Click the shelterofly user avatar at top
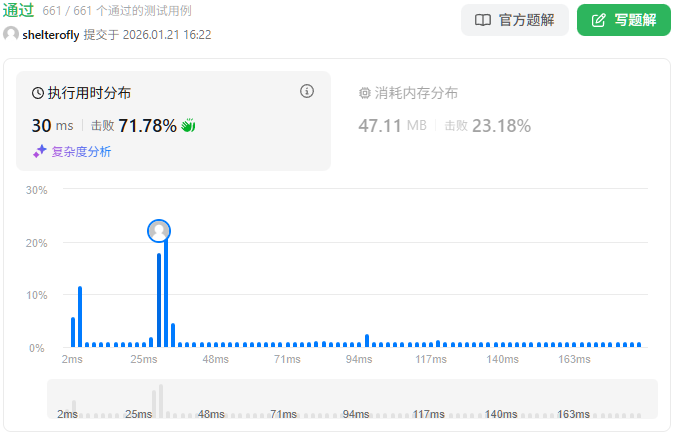Viewport: 676px width, 436px height. pyautogui.click(x=11, y=34)
